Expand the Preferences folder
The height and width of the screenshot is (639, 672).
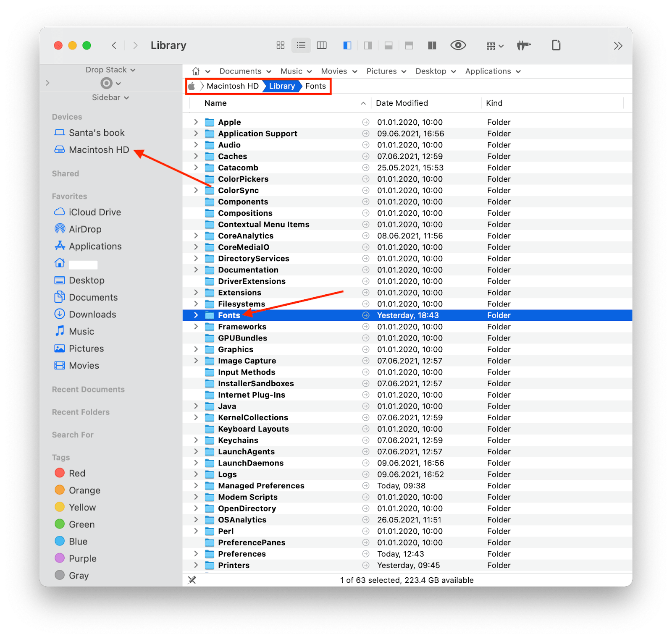click(196, 554)
